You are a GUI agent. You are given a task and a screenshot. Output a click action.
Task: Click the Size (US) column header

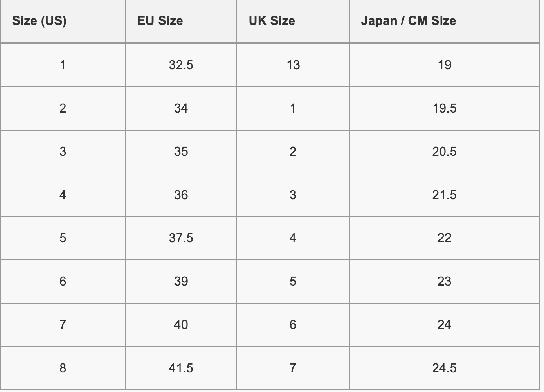coord(39,21)
